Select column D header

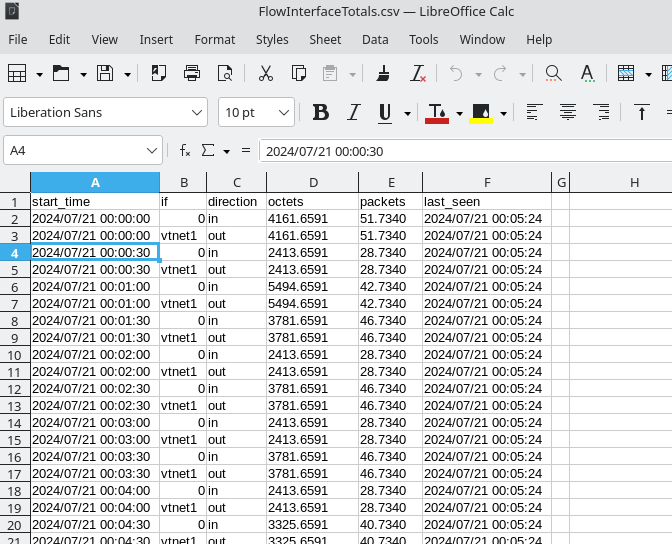313,183
